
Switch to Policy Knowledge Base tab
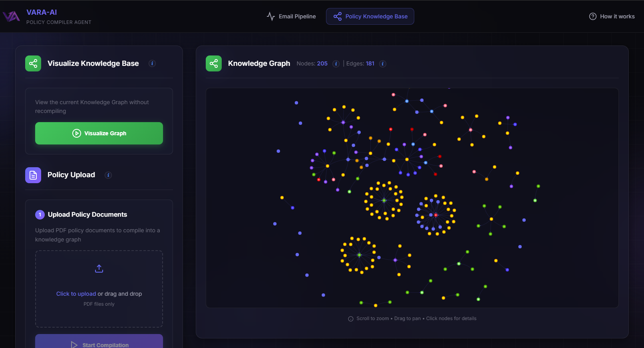370,16
